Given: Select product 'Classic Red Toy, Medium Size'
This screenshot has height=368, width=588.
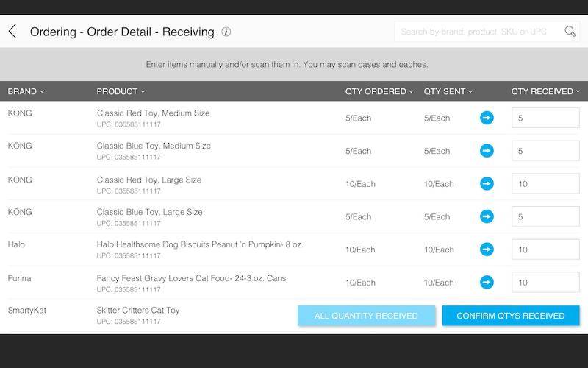Looking at the screenshot, I should click(153, 113).
